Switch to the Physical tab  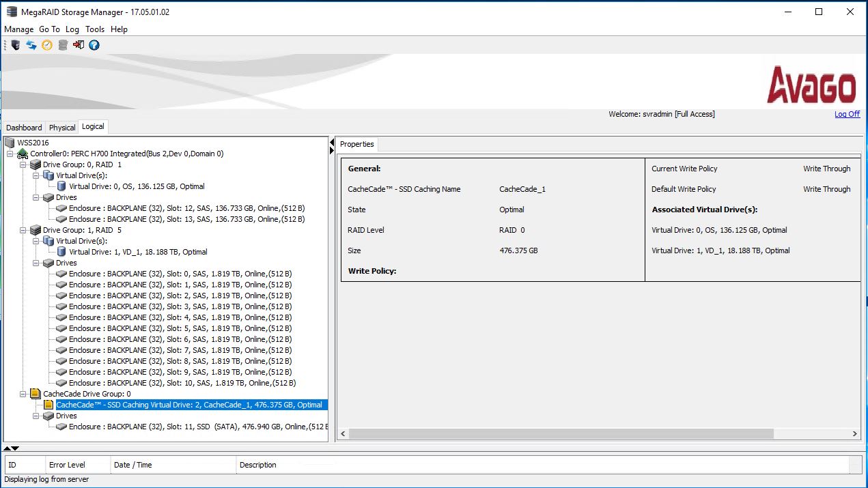62,128
